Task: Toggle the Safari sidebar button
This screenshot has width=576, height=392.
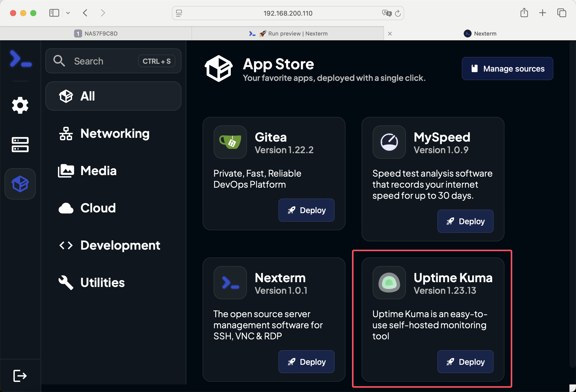Action: (x=54, y=13)
